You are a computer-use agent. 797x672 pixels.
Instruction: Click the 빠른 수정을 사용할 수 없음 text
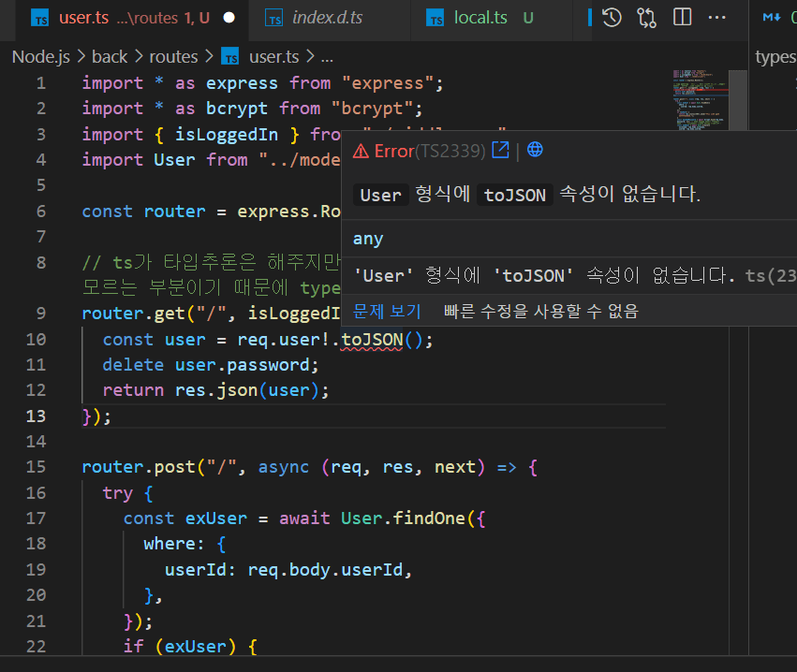(540, 311)
